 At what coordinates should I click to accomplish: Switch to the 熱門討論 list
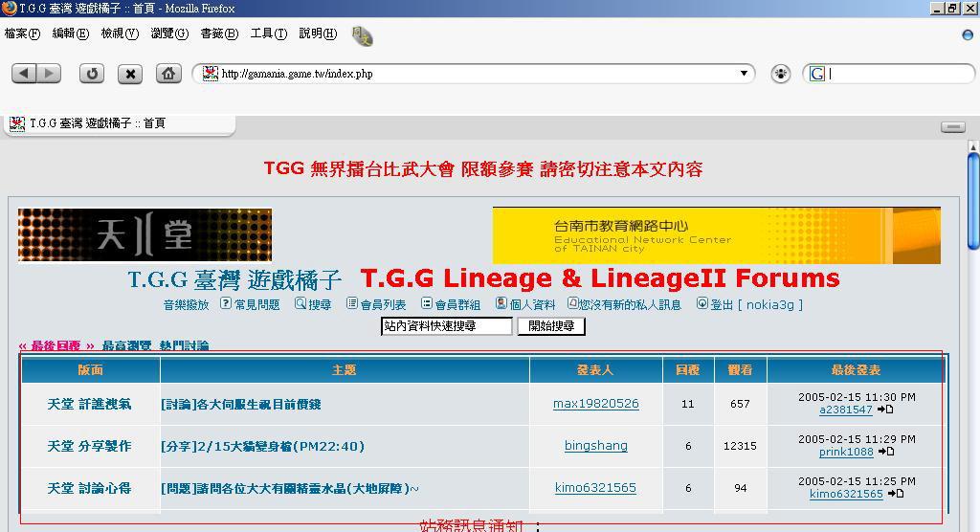(185, 345)
